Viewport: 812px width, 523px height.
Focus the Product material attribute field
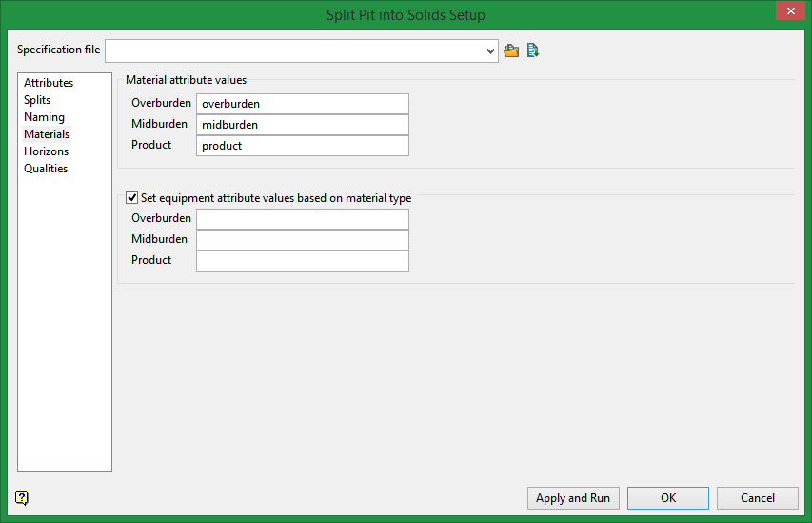[x=302, y=146]
